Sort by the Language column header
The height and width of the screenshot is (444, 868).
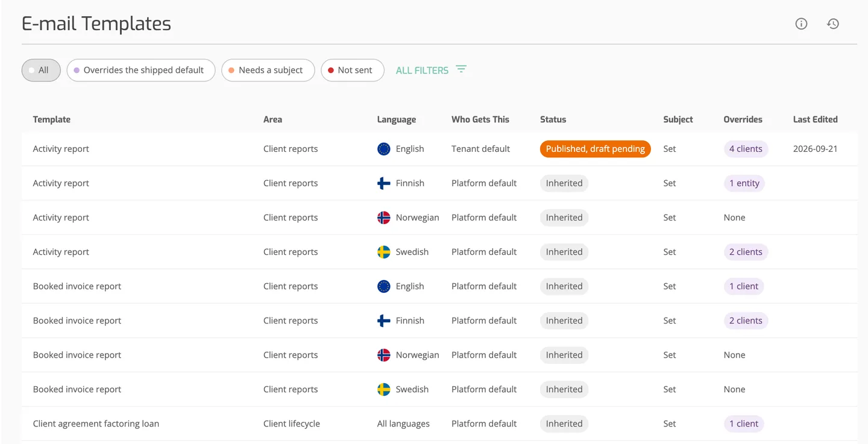397,119
